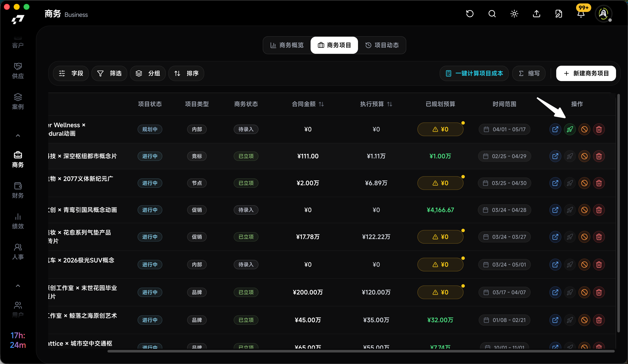Delete the 04/01 - 05/17 project row

tap(599, 129)
